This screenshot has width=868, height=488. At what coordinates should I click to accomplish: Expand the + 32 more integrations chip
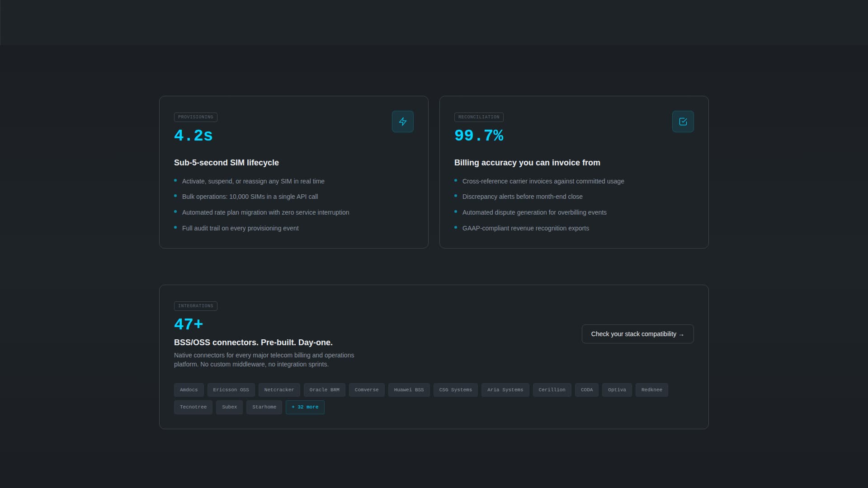[x=305, y=407]
